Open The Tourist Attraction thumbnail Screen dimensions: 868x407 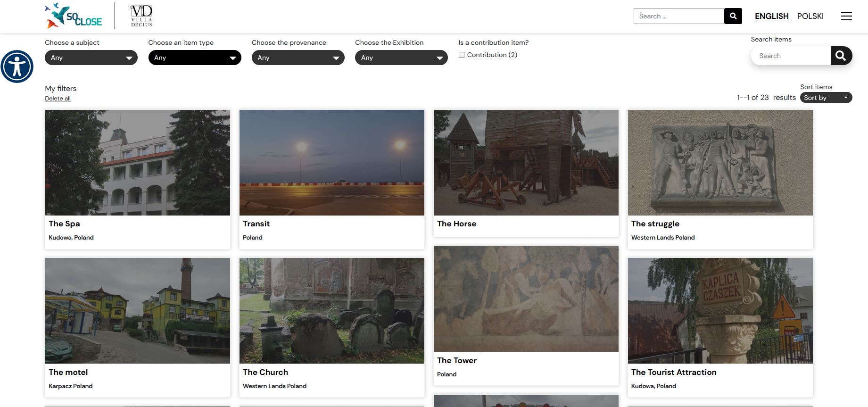pyautogui.click(x=720, y=311)
